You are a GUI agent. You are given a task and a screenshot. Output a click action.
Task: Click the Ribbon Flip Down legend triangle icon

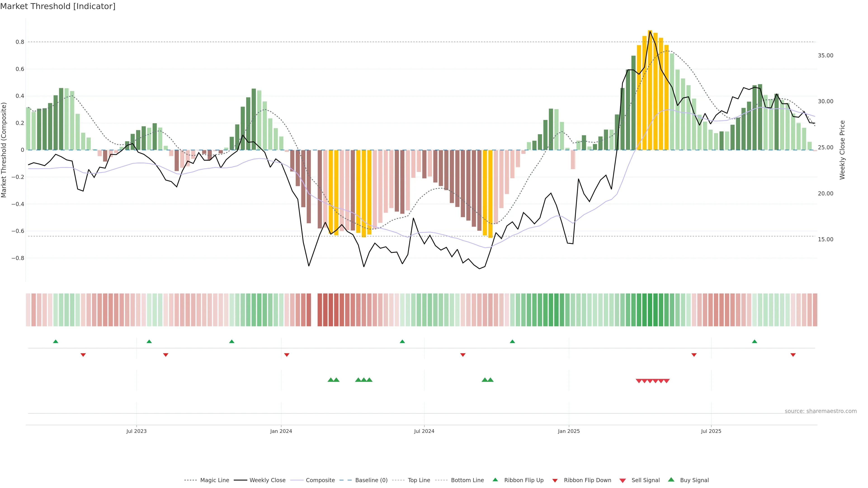(x=555, y=480)
